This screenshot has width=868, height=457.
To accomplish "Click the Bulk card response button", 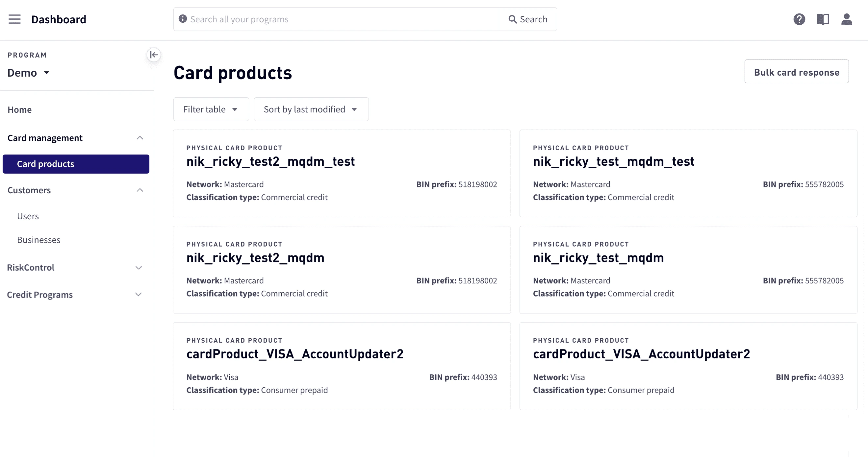I will coord(796,72).
